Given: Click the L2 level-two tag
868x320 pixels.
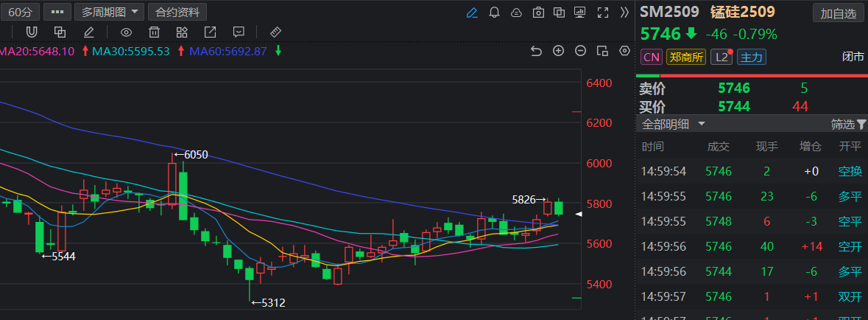Looking at the screenshot, I should tap(721, 57).
